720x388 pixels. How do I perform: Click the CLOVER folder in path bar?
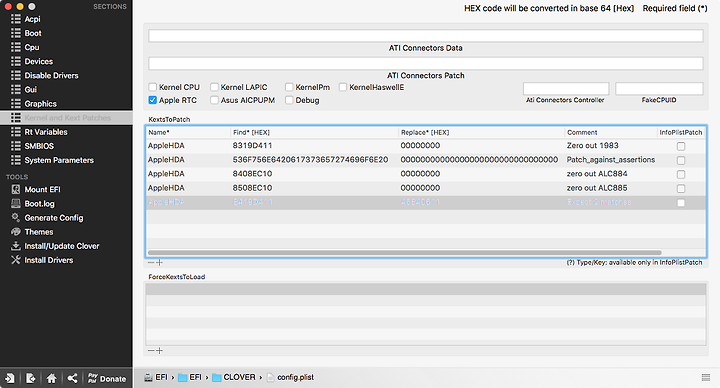click(x=234, y=377)
